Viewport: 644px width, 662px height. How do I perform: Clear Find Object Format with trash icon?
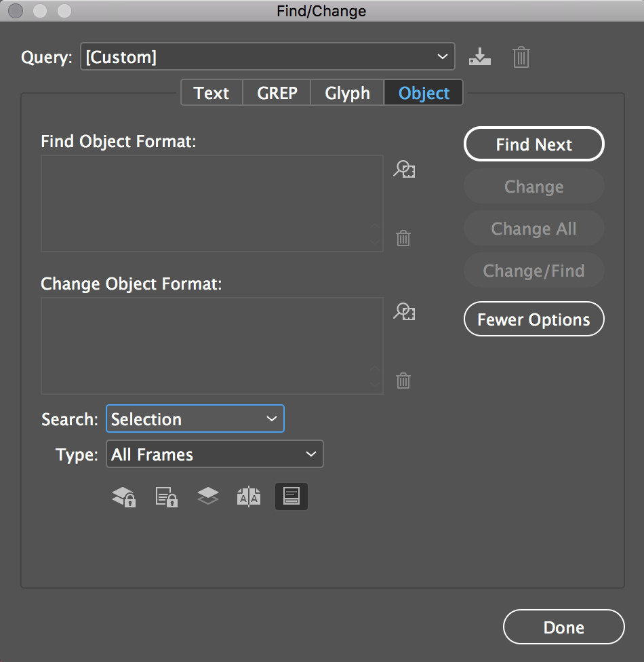(x=403, y=238)
